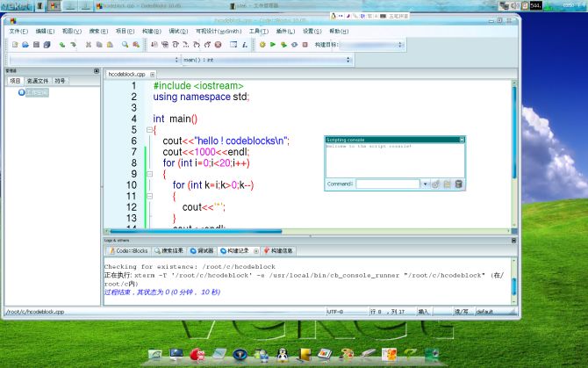The width and height of the screenshot is (588, 368).
Task: Click the Save all files icon
Action: point(47,45)
